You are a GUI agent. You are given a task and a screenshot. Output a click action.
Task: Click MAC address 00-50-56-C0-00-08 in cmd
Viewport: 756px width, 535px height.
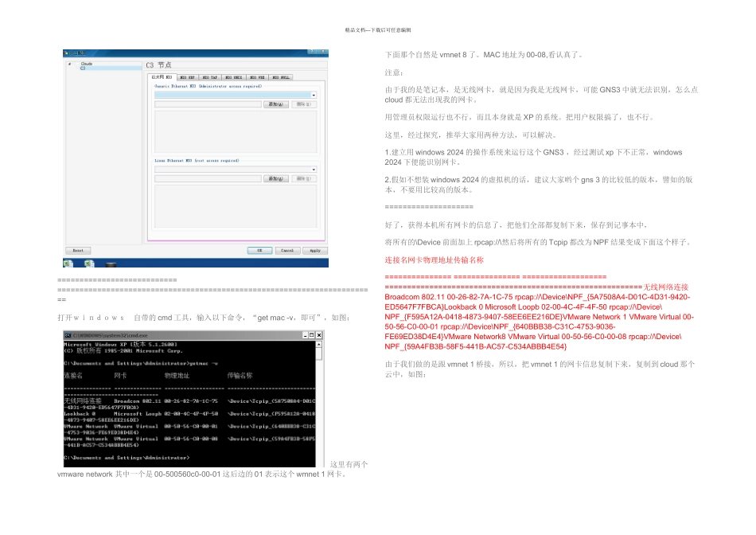[x=191, y=439]
